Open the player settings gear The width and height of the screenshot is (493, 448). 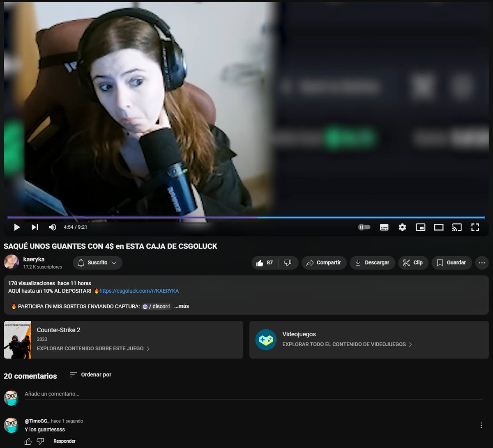pos(402,227)
